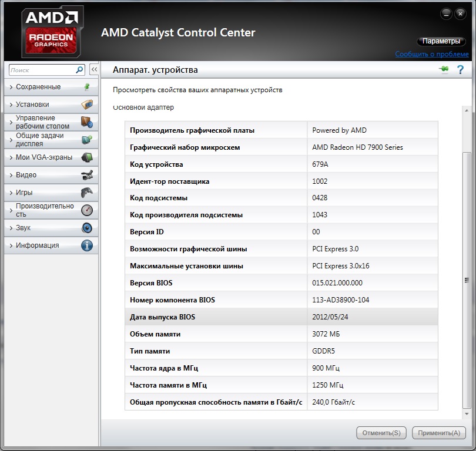Click the Применить(A) button

pos(439,433)
